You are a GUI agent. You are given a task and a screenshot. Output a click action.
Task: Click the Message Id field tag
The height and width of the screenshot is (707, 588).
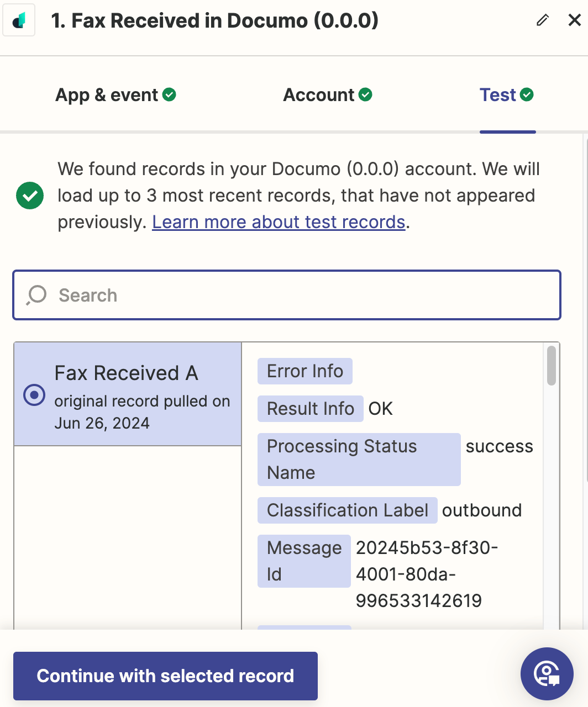(304, 561)
